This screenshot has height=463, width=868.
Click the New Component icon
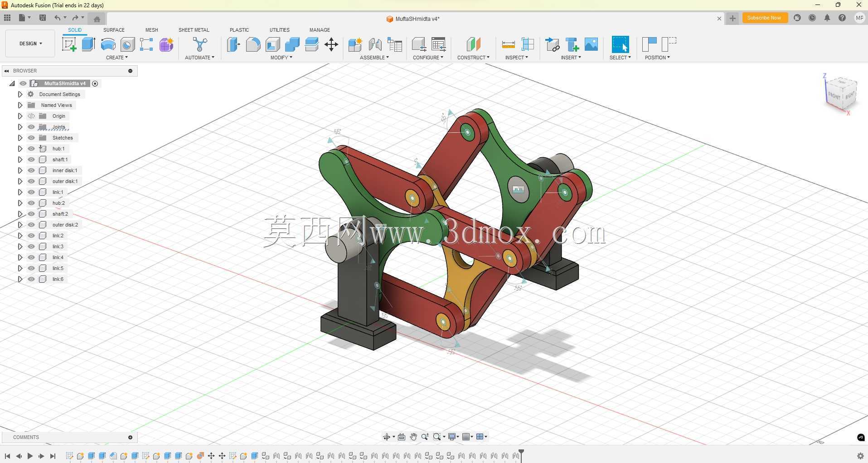[355, 44]
